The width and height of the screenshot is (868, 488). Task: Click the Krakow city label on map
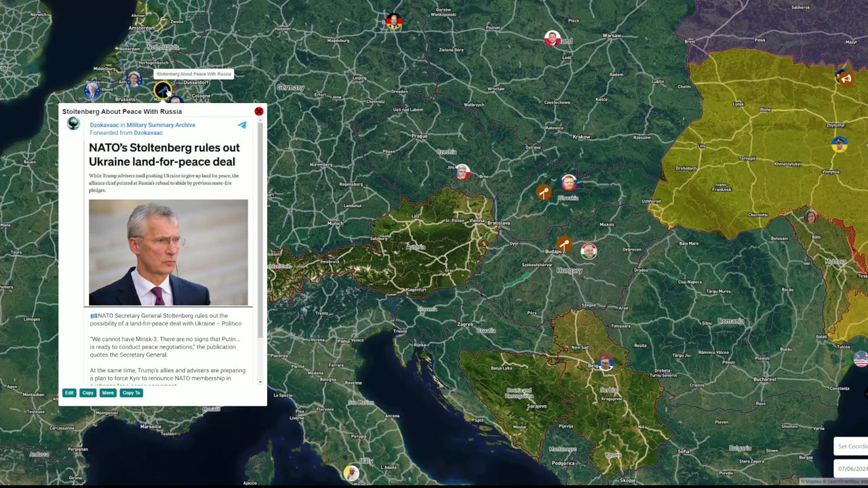point(581,137)
